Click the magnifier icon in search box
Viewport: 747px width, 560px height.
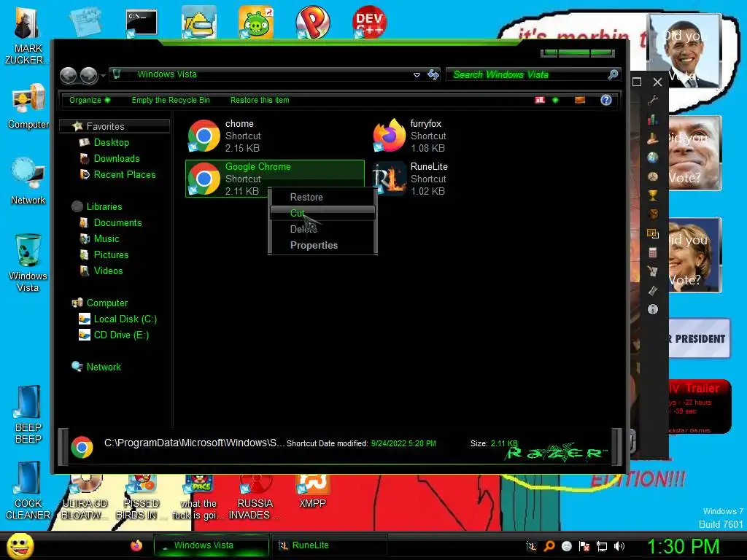coord(613,74)
